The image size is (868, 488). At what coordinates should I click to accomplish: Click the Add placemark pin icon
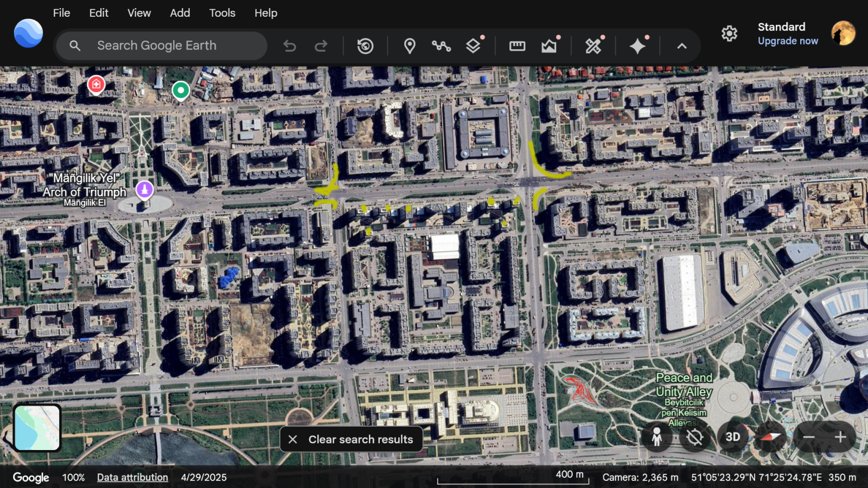point(410,46)
